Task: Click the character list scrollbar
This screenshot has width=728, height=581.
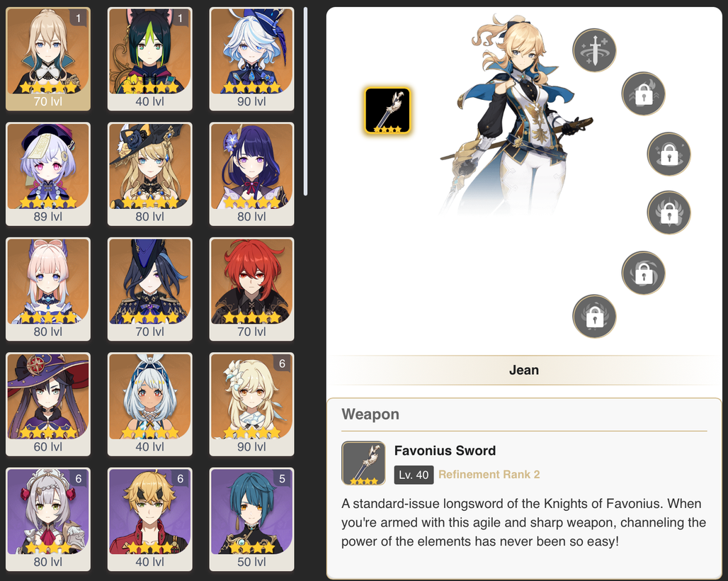Action: (305, 101)
